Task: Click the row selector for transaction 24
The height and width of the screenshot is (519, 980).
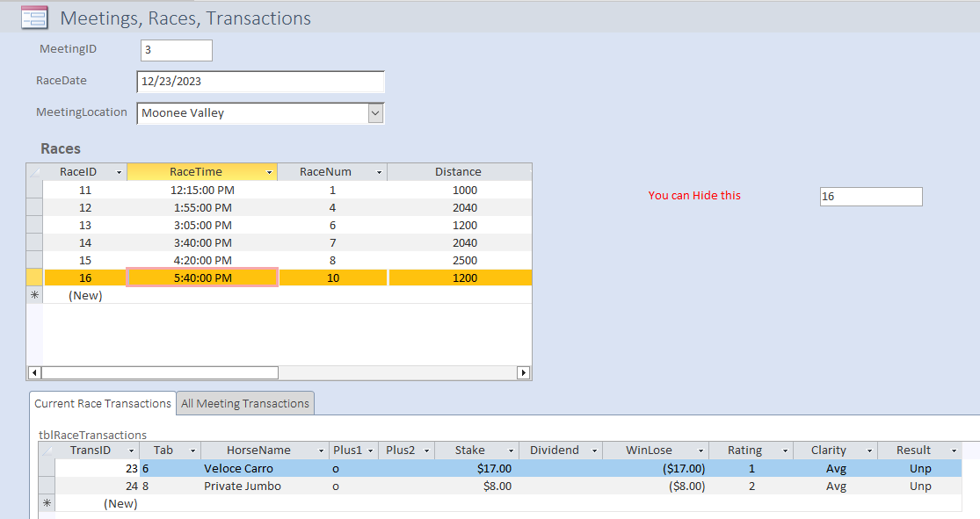Action: [47, 486]
